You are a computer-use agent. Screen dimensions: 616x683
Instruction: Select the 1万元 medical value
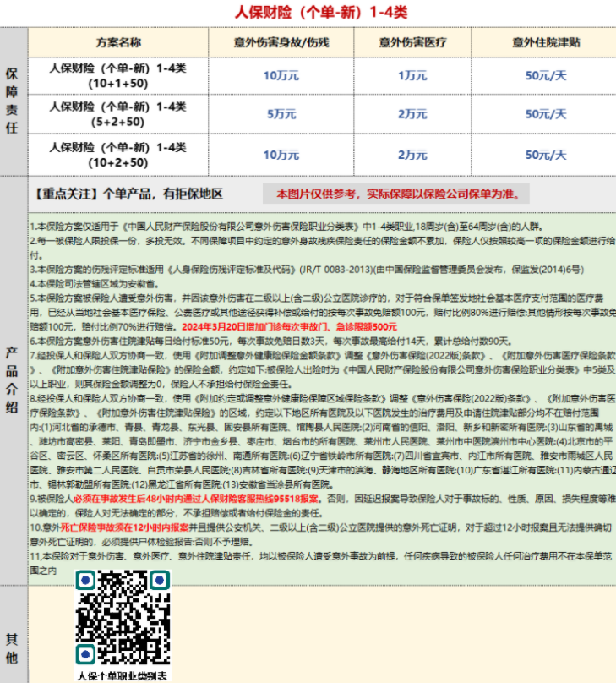point(412,76)
